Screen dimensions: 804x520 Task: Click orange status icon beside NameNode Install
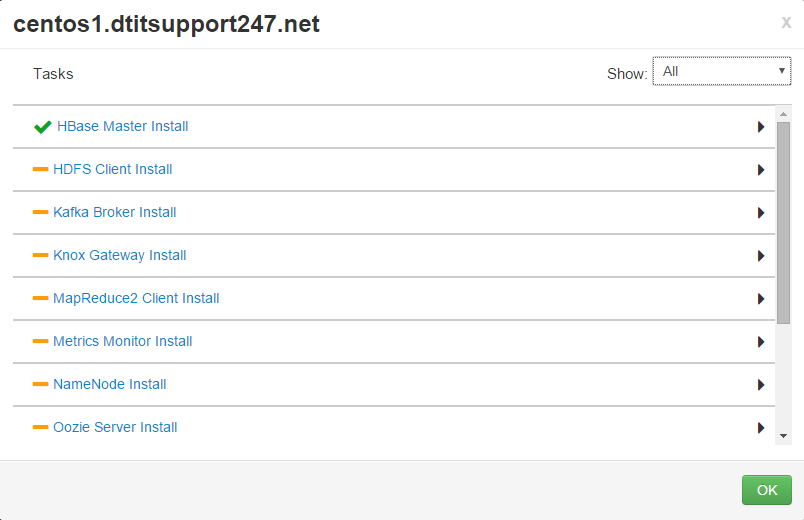pyautogui.click(x=41, y=384)
